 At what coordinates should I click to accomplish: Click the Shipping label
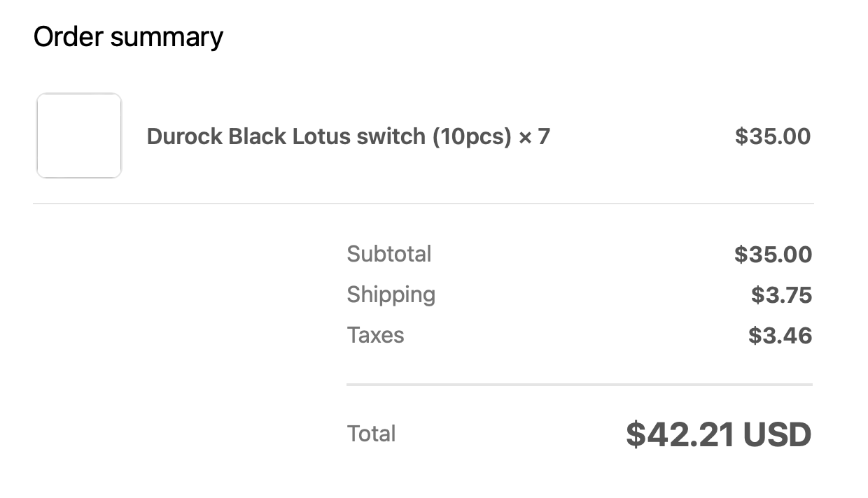[x=391, y=295]
